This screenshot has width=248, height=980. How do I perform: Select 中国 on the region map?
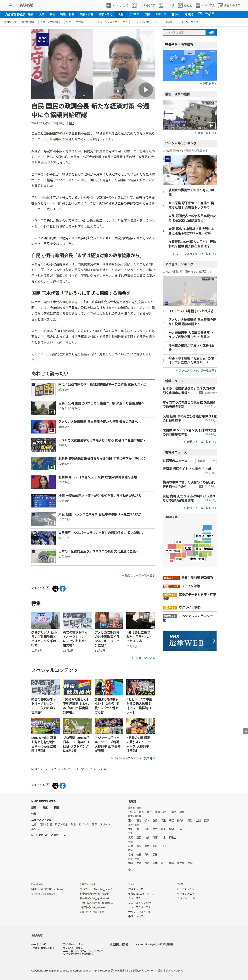pyautogui.click(x=178, y=542)
